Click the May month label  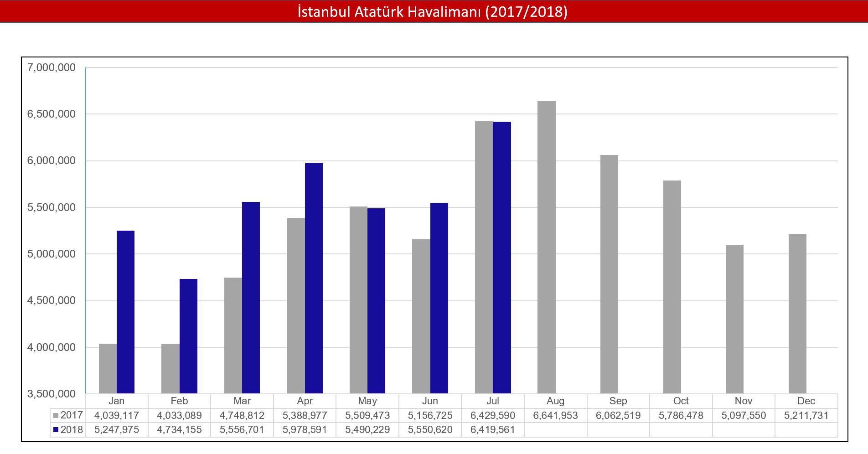click(367, 401)
